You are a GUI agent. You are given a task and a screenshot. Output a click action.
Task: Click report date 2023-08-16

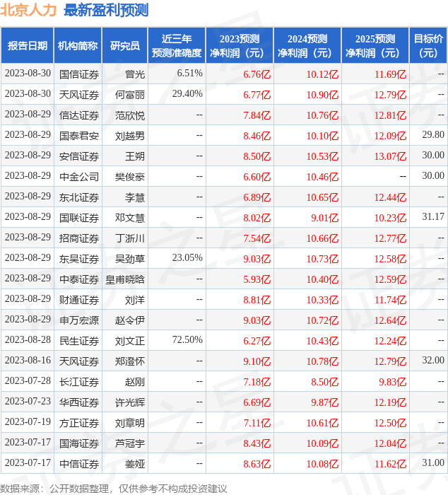[x=28, y=361]
